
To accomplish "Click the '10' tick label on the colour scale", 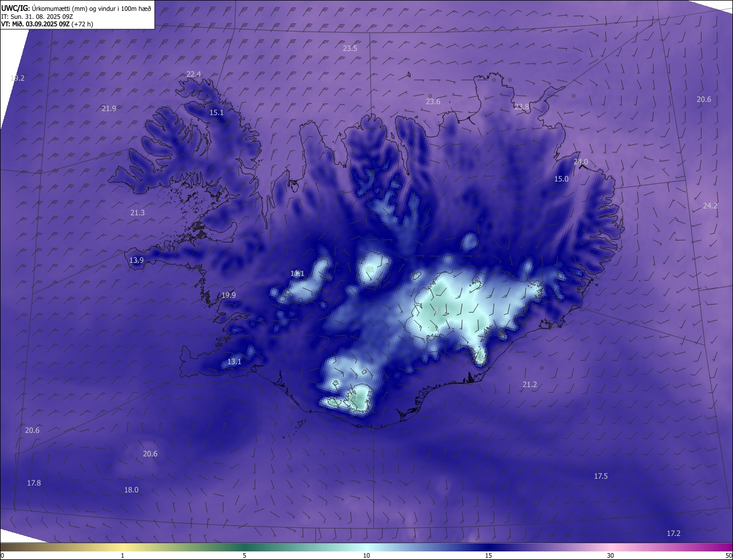I will (366, 556).
